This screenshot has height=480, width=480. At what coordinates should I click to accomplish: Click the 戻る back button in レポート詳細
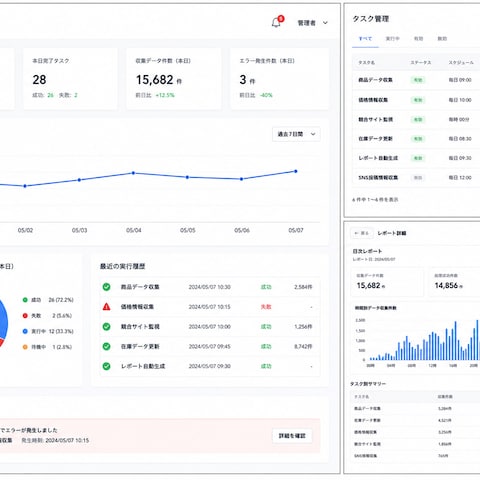362,233
